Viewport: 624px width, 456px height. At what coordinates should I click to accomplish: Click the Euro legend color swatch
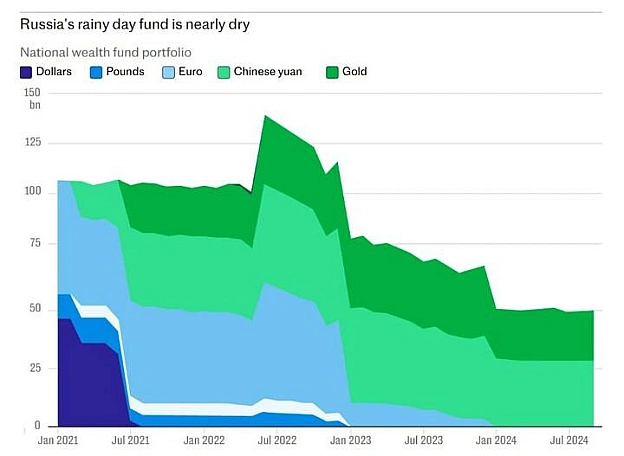point(168,72)
